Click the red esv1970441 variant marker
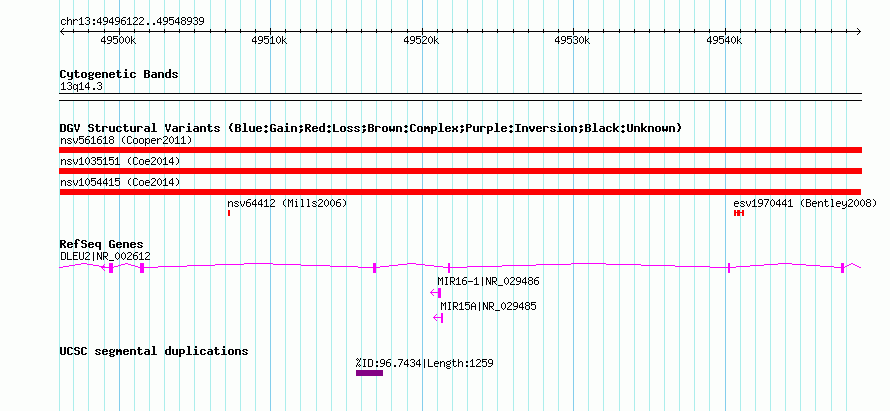890x411 pixels. pyautogui.click(x=738, y=213)
